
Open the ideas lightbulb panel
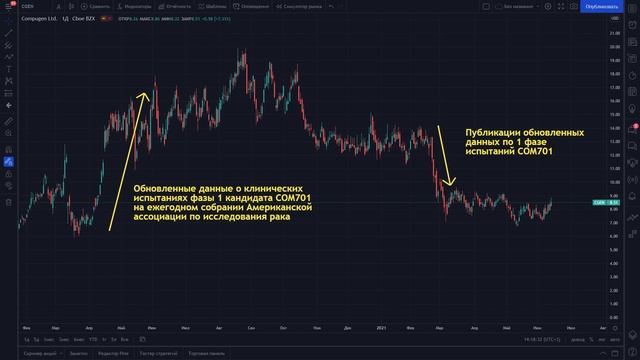(x=632, y=109)
